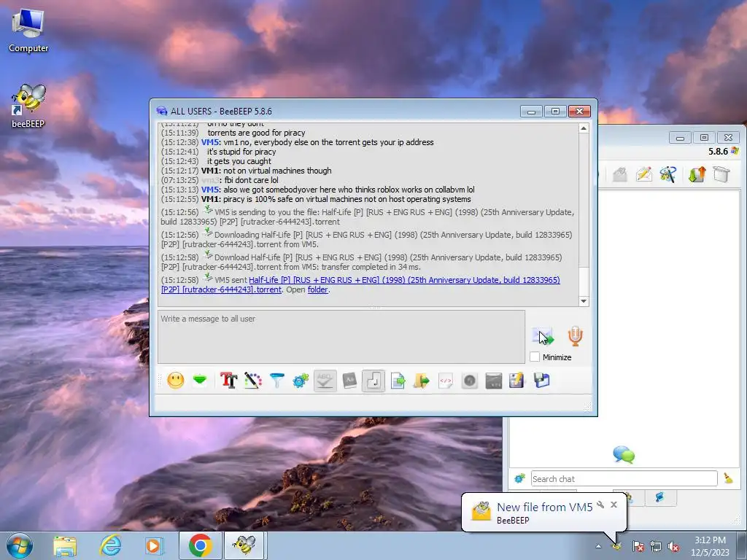Open the Computer desktop icon

(x=28, y=31)
